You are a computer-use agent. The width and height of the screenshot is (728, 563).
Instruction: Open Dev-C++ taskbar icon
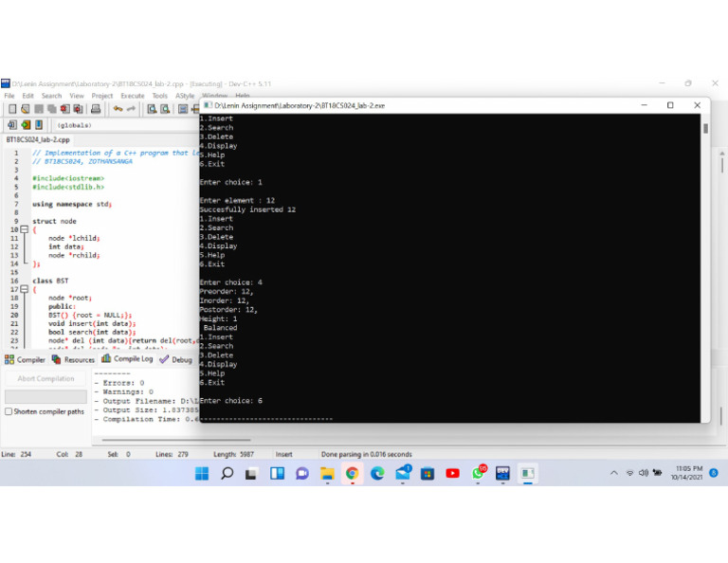tap(502, 473)
